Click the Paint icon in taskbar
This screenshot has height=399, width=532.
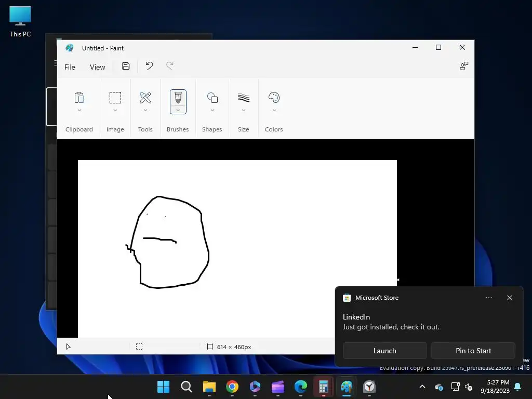(347, 387)
